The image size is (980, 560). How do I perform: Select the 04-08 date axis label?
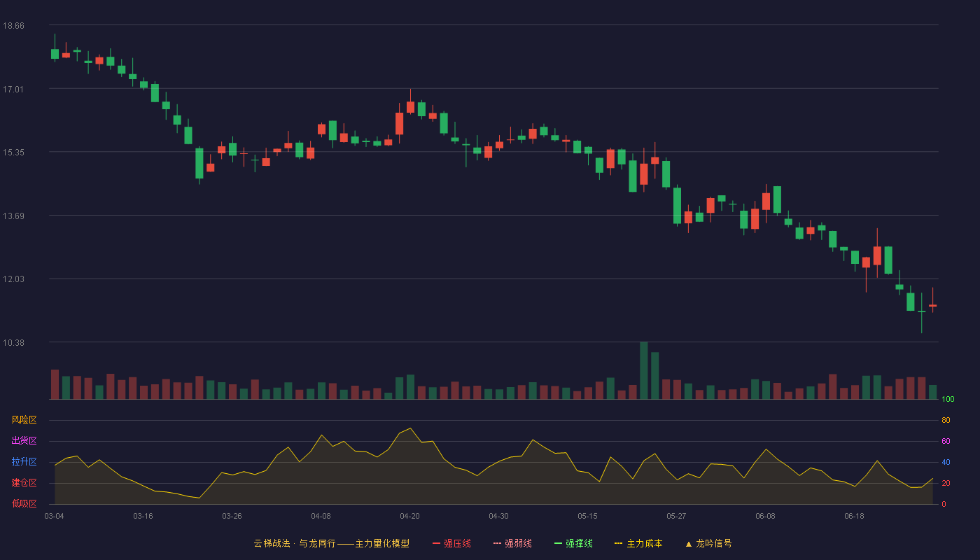pyautogui.click(x=321, y=516)
